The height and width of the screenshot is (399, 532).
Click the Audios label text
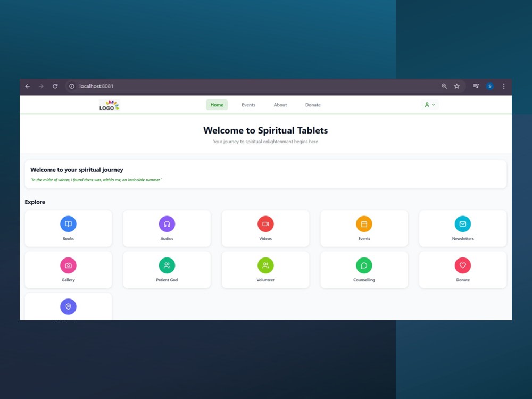(x=167, y=238)
